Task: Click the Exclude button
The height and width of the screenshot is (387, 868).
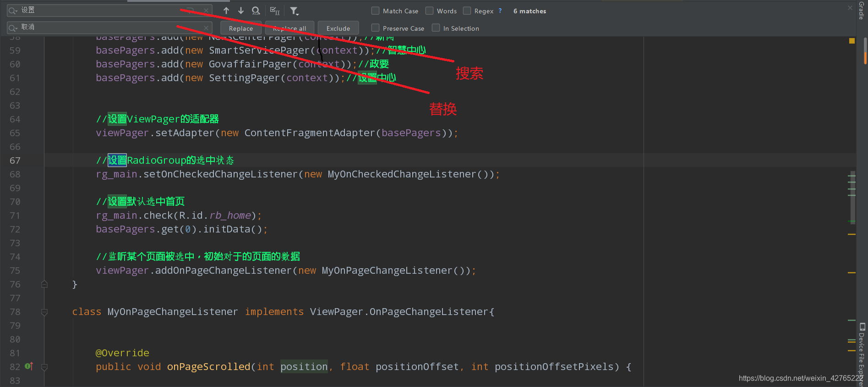Action: point(338,28)
